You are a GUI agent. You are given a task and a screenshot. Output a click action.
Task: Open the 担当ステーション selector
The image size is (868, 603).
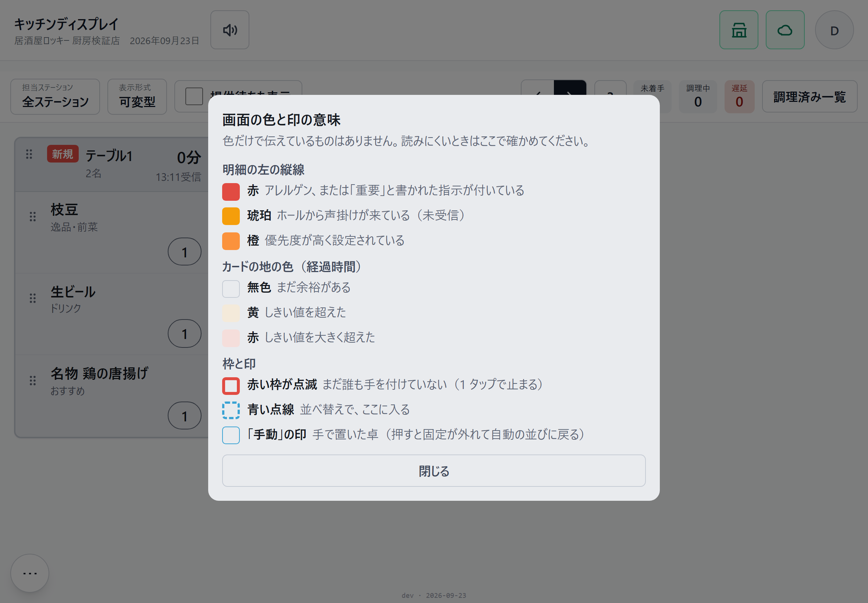click(55, 97)
